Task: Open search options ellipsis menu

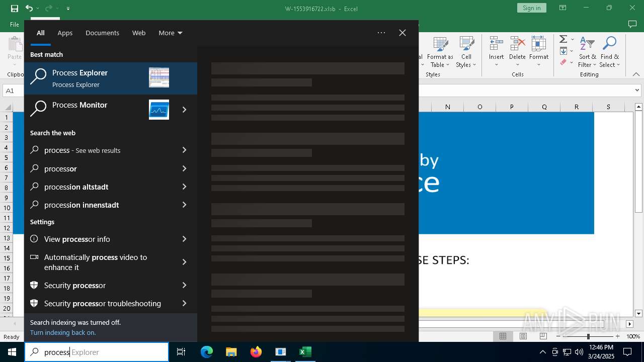Action: [x=381, y=33]
